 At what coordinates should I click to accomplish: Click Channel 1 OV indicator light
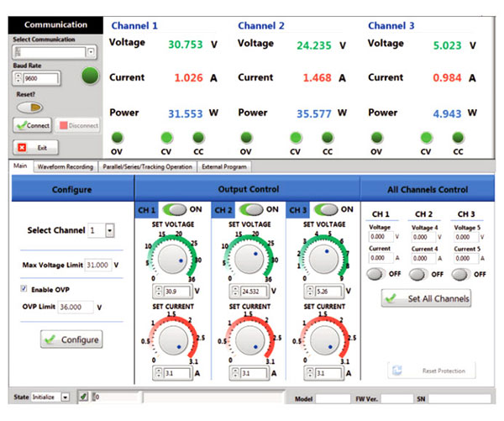(x=117, y=138)
